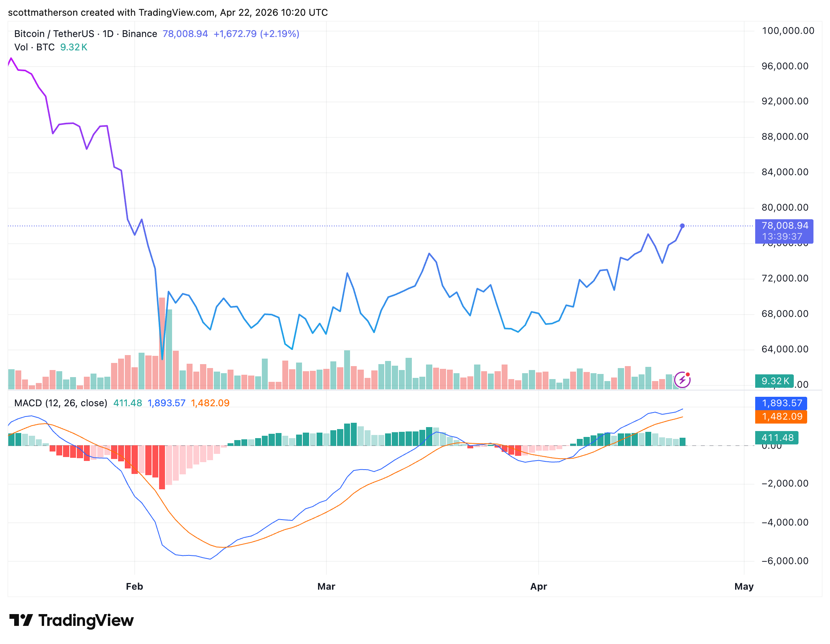Click the MACD (12, 26, close) legend label

(x=61, y=403)
